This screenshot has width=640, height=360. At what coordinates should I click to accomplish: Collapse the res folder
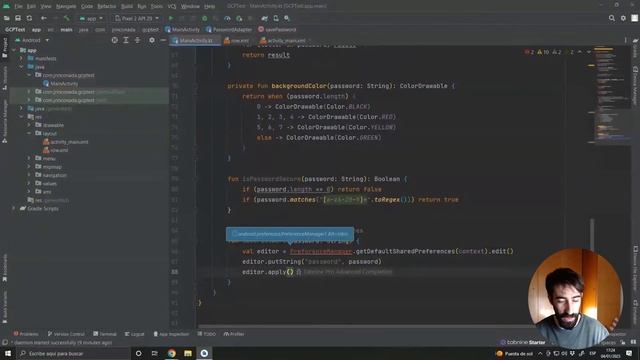[x=22, y=117]
